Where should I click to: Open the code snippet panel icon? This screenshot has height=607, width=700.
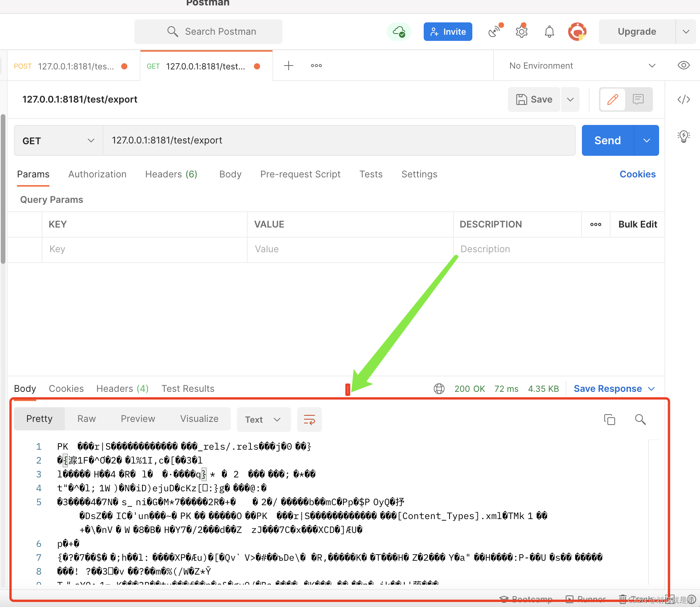[x=684, y=99]
